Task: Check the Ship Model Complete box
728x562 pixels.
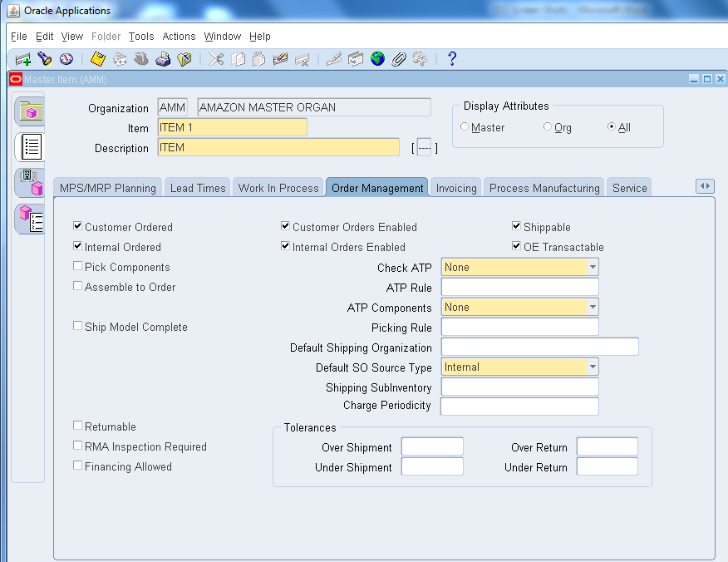Action: point(77,326)
